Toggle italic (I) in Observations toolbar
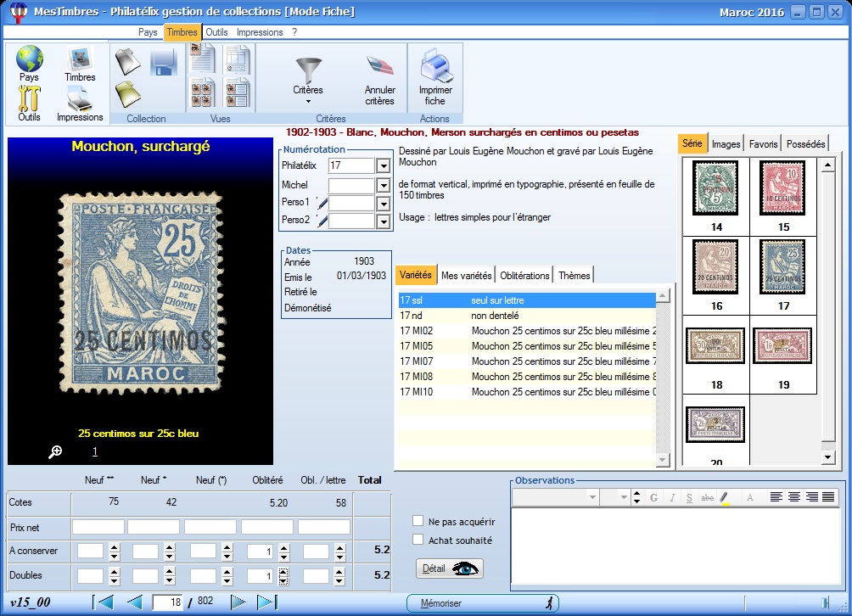Screen dimensions: 852x616 coord(671,497)
